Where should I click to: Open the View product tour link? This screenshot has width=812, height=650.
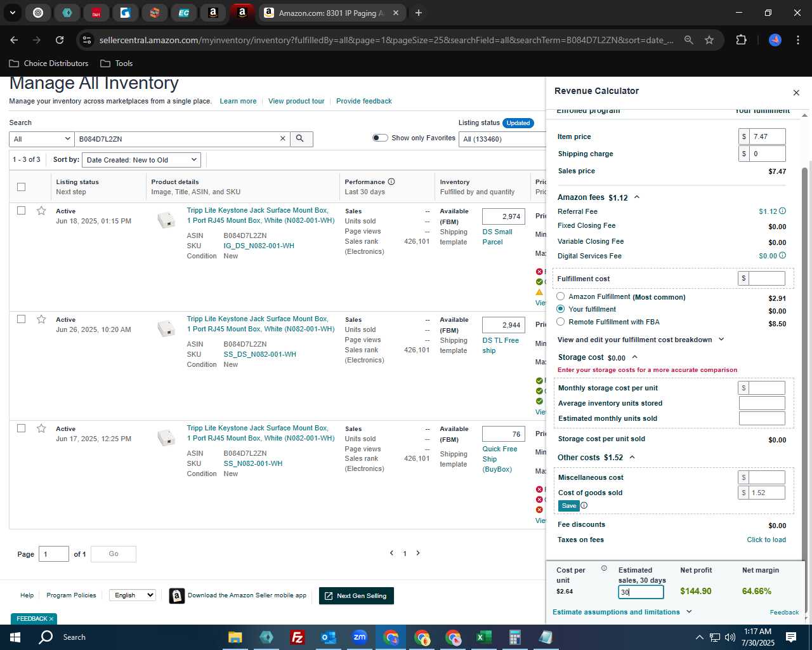click(x=296, y=101)
